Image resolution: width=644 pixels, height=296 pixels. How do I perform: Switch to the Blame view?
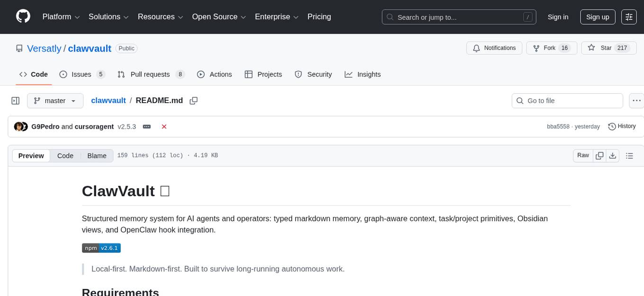point(97,156)
